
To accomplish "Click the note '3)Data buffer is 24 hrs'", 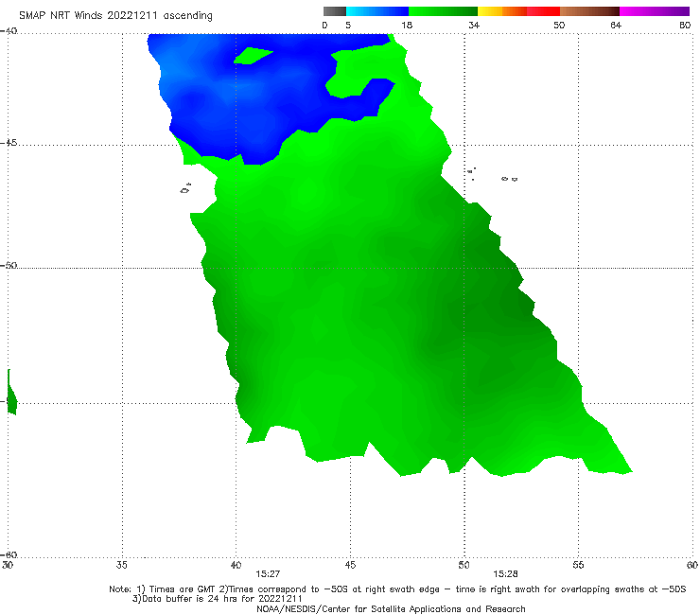I will click(x=217, y=599).
